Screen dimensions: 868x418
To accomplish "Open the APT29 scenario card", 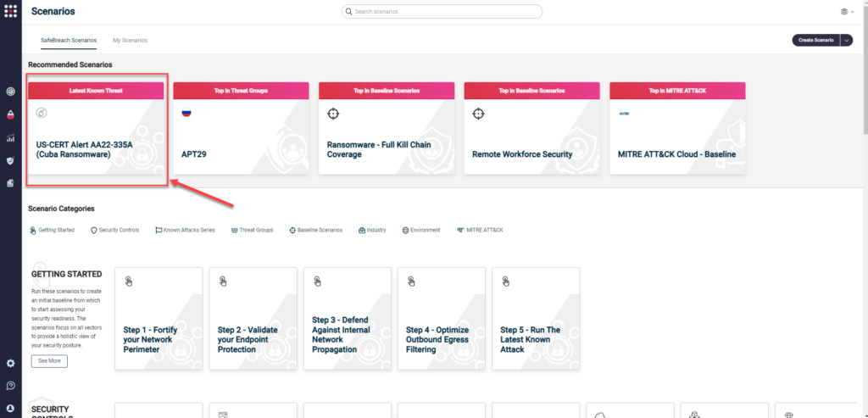I will coord(240,128).
